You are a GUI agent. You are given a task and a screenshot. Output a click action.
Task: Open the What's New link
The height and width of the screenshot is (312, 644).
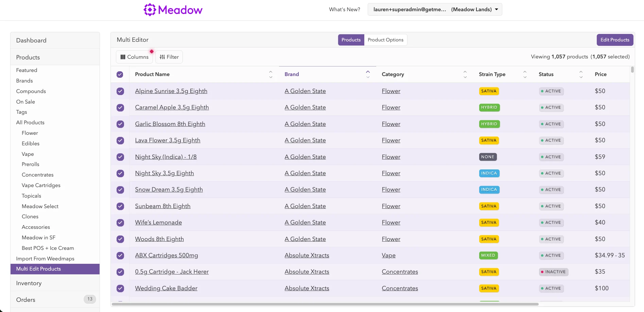pos(344,10)
